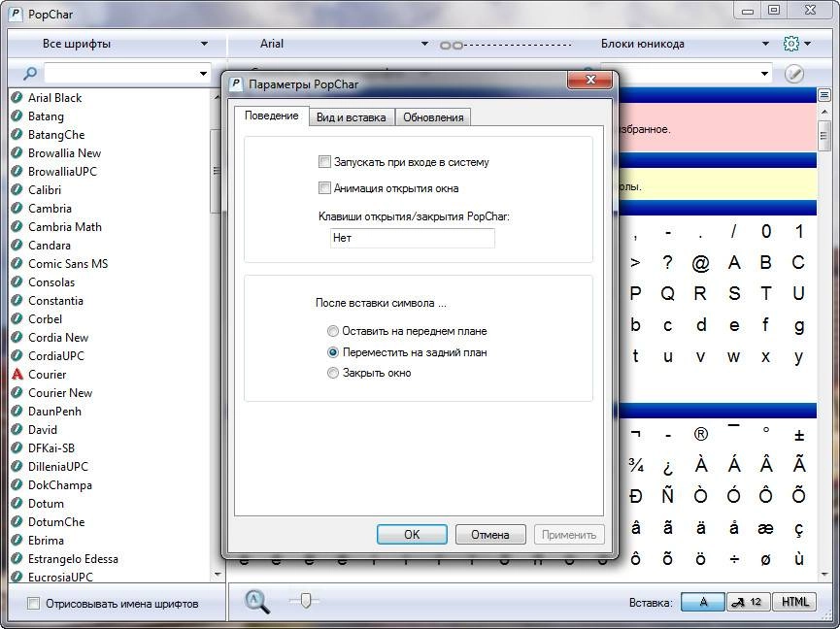Viewport: 840px width, 629px height.
Task: Close the 'Параметры PopChar' dialog
Action: click(x=589, y=80)
